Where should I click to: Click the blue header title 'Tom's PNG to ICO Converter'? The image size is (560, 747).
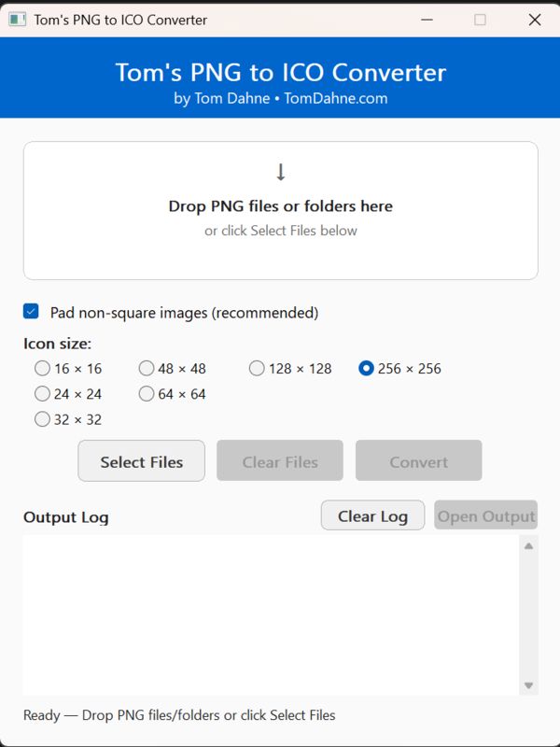click(281, 73)
